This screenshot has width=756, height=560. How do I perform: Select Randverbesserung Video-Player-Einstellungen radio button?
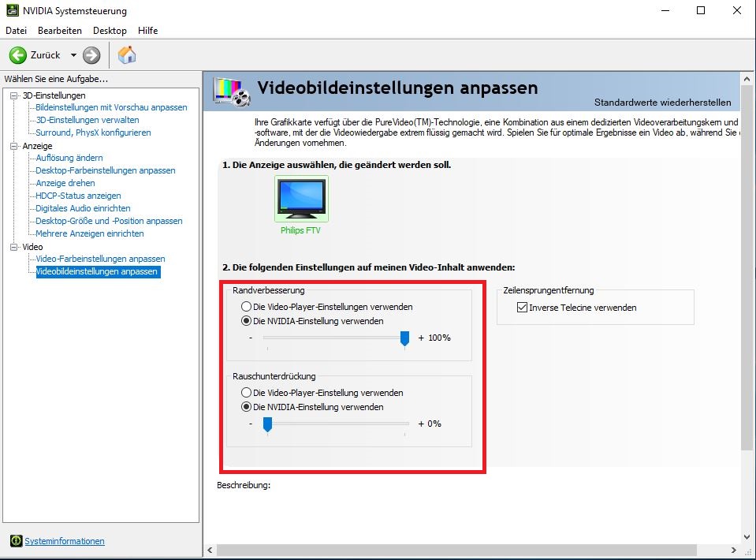(x=247, y=307)
